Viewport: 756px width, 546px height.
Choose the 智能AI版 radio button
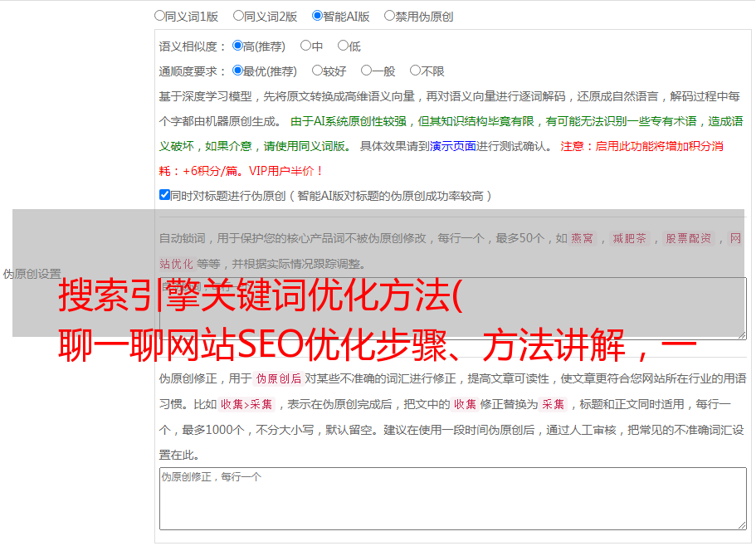click(318, 15)
